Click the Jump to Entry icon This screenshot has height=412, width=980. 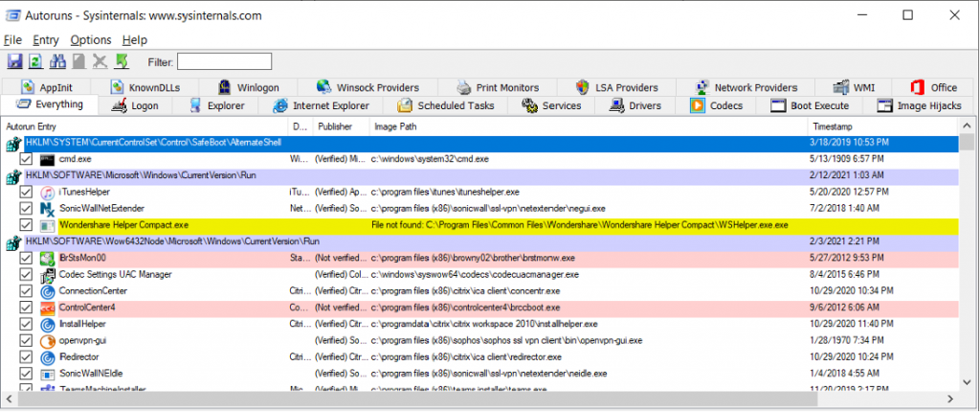122,60
